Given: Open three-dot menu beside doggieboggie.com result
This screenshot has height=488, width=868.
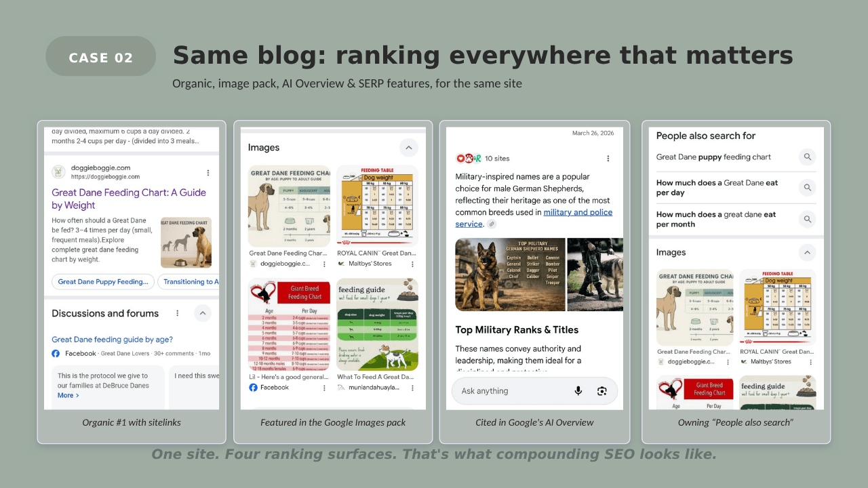Looking at the screenshot, I should tap(208, 173).
